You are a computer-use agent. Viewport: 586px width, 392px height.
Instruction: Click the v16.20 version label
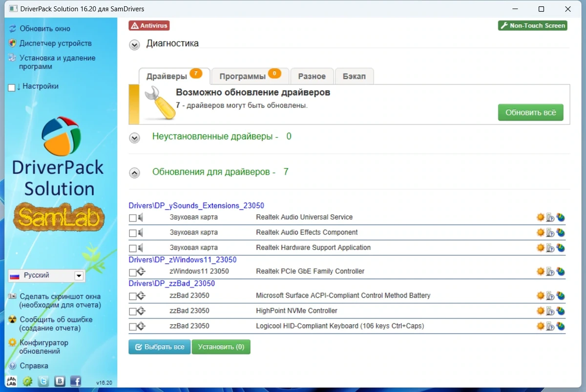coord(104,383)
